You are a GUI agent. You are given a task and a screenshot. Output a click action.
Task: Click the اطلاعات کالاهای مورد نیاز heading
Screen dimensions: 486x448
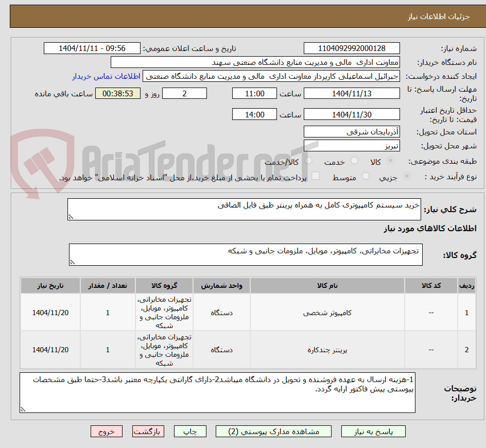[430, 229]
